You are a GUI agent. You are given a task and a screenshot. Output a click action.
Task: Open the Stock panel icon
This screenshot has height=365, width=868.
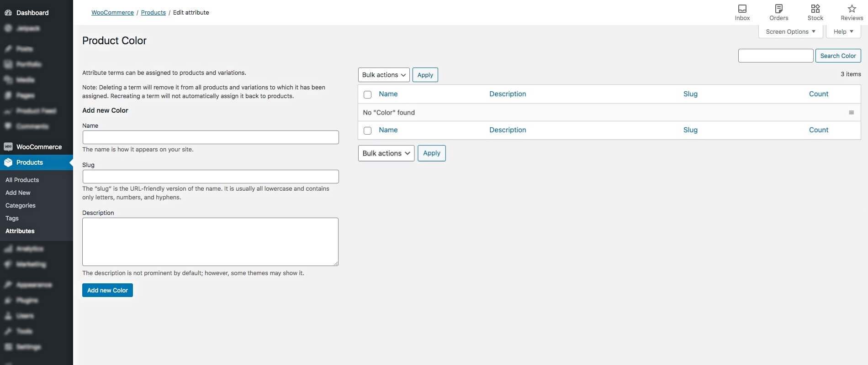click(x=815, y=9)
